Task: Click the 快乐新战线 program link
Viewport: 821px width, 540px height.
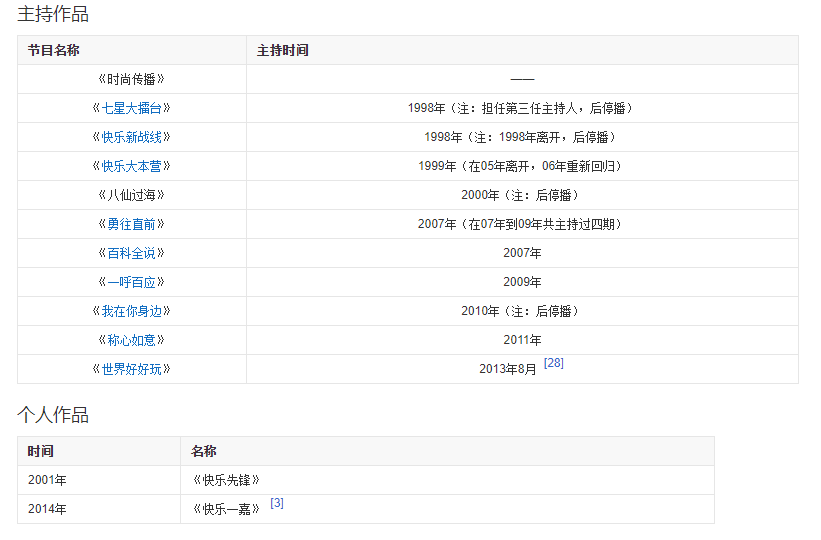Action: coord(131,137)
